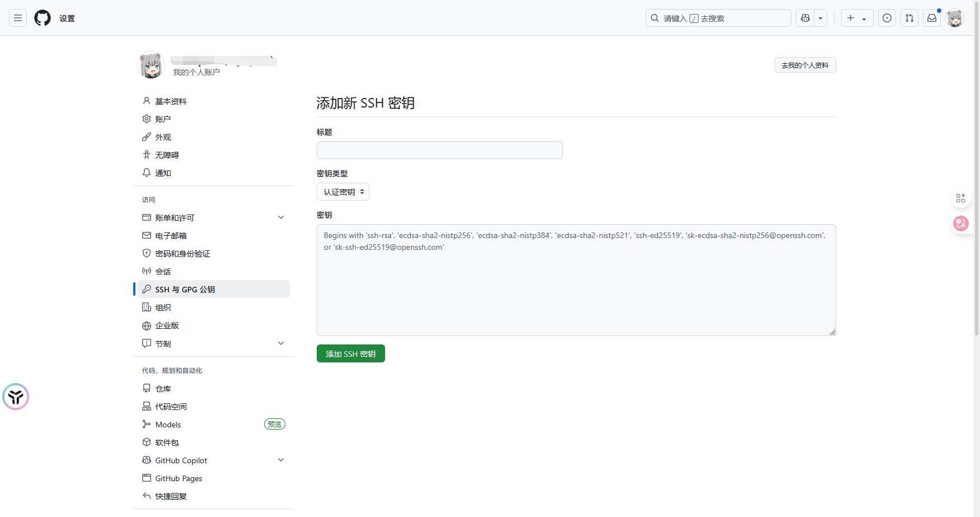Open 快捷回复 saved replies settings
This screenshot has width=980, height=517.
[214, 496]
